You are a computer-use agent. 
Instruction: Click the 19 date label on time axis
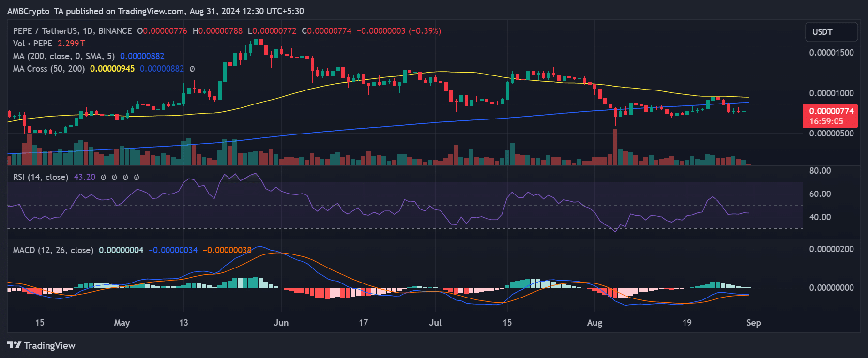687,323
